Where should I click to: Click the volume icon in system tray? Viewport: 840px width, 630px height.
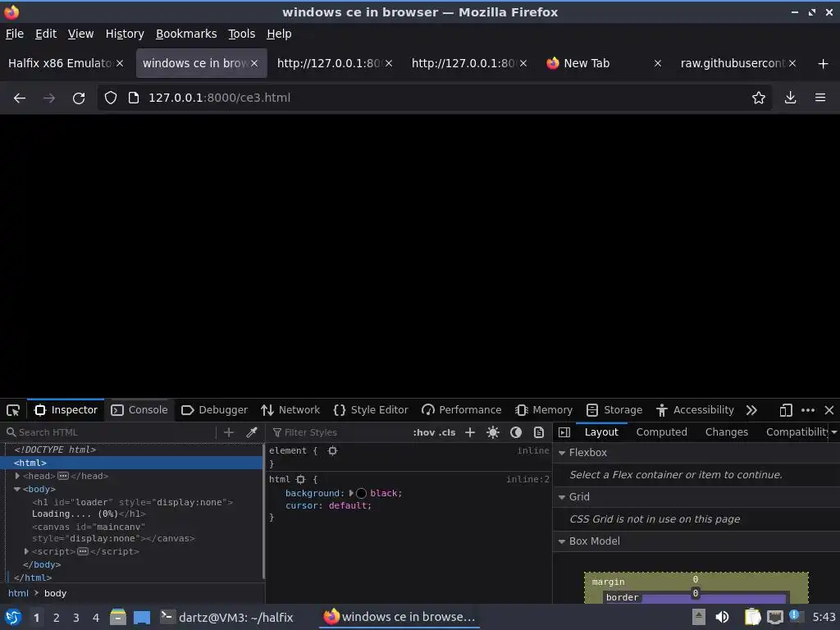722,617
